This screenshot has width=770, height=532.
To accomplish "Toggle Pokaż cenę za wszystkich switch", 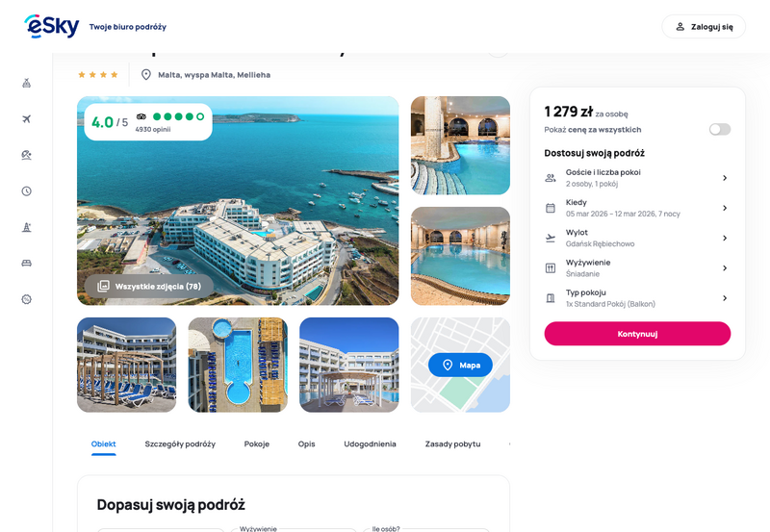I will pos(719,129).
